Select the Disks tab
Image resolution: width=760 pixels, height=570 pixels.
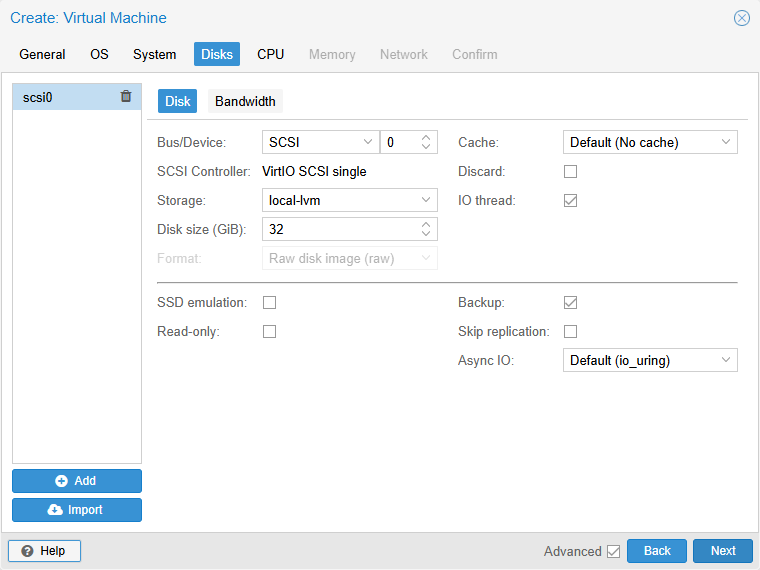[217, 54]
